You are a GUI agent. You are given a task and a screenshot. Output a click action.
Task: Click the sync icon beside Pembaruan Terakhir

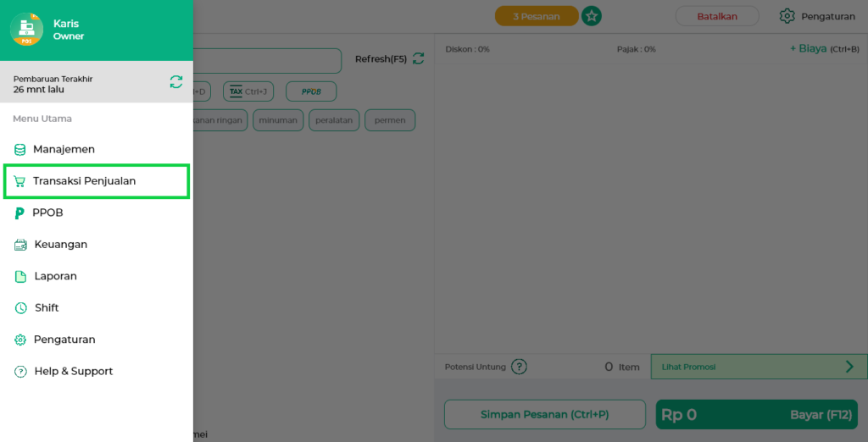pyautogui.click(x=175, y=82)
